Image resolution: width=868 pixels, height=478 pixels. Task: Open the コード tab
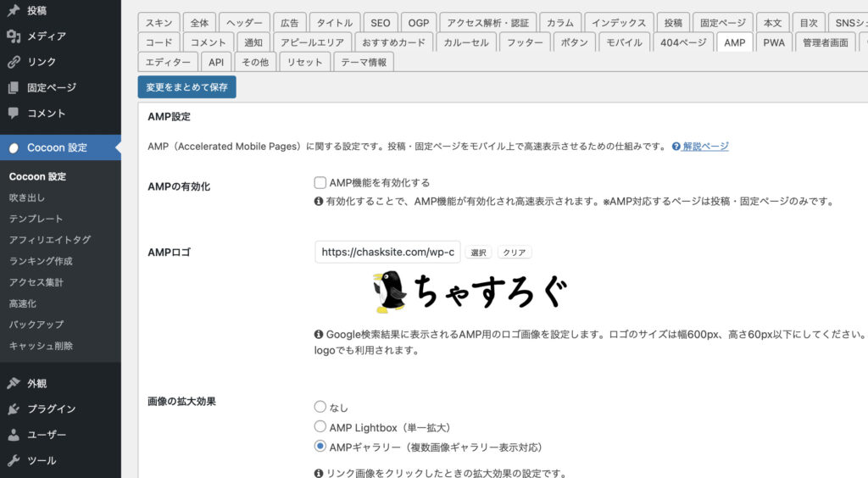click(x=159, y=42)
